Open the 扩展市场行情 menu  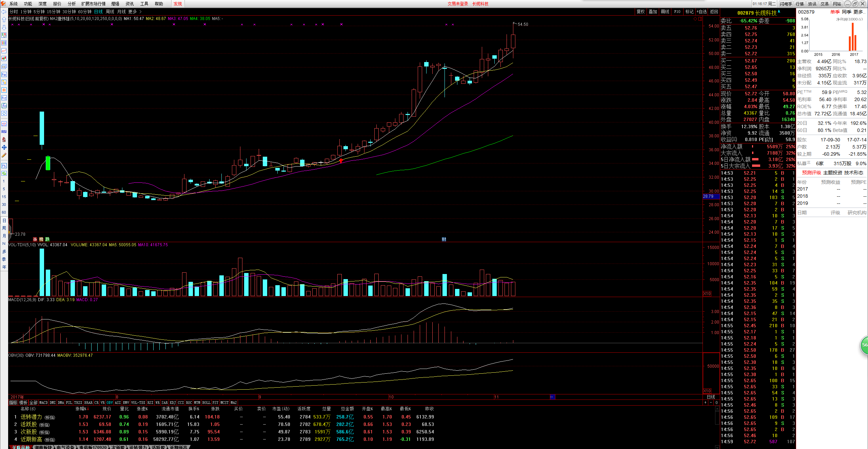93,4
